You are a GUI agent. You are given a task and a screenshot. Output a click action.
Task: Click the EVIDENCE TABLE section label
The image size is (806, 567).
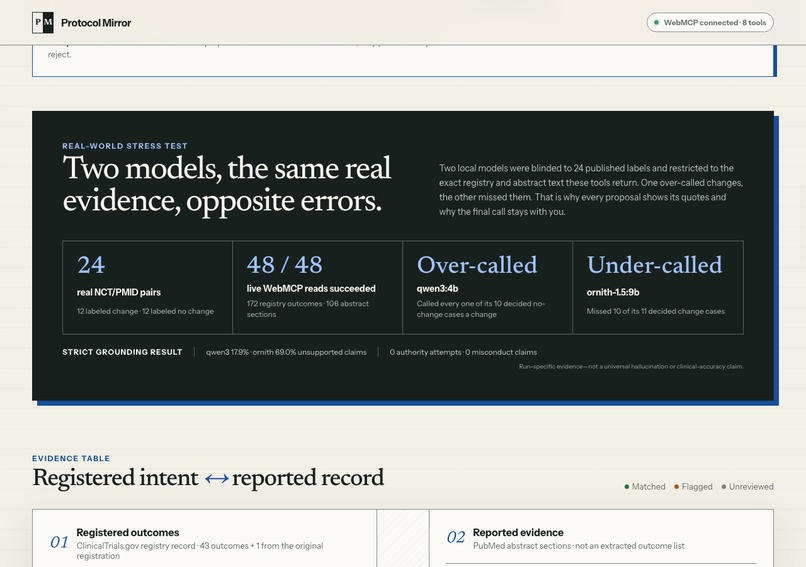click(x=71, y=459)
